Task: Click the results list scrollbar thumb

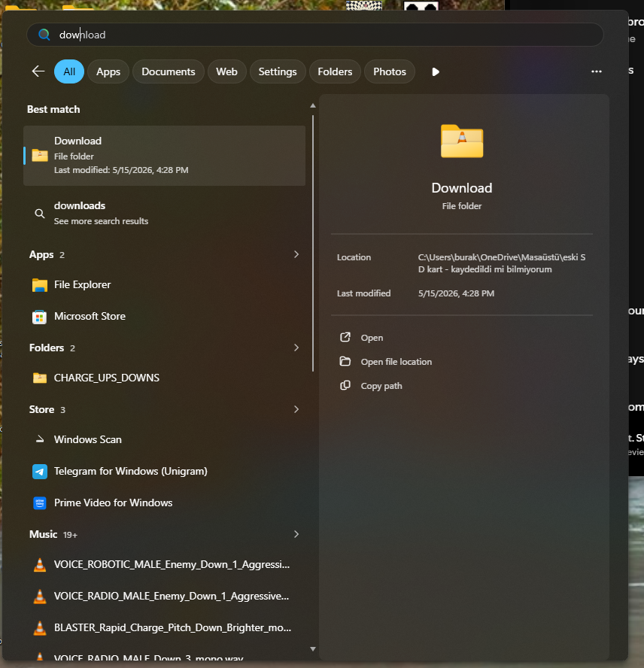Action: click(x=313, y=243)
